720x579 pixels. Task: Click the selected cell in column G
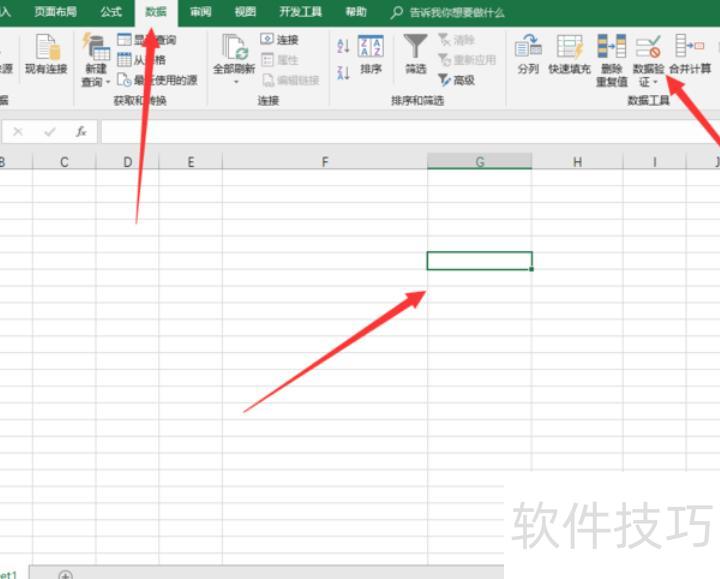click(479, 261)
